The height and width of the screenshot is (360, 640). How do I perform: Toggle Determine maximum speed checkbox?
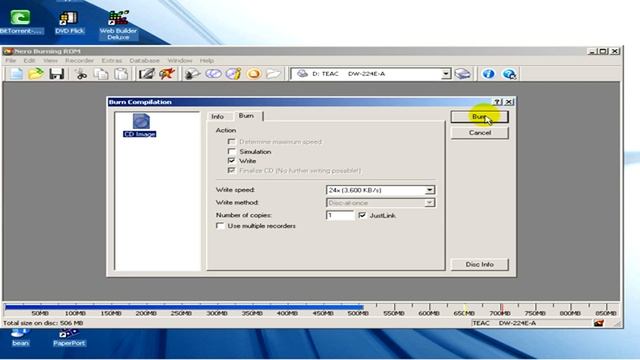(231, 142)
